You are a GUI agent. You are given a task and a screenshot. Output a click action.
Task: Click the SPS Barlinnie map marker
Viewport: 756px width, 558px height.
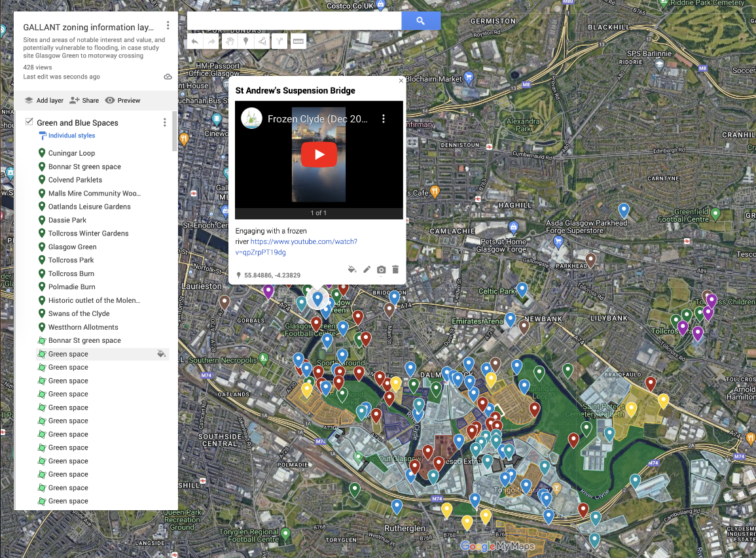(658, 66)
